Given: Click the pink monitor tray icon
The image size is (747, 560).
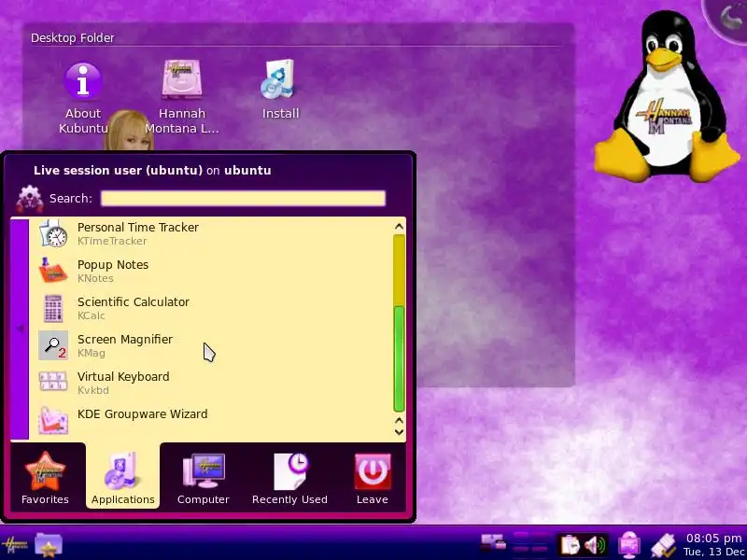Looking at the screenshot, I should [x=629, y=545].
